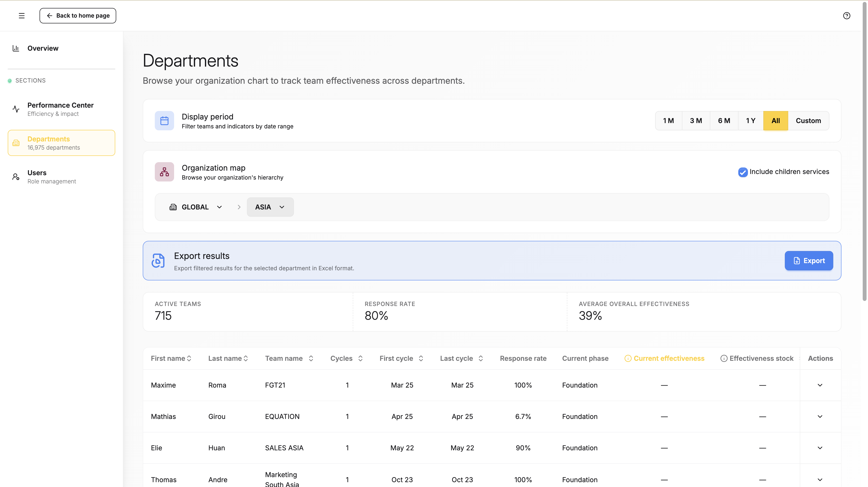The width and height of the screenshot is (868, 487).
Task: Click the 6.7% response rate value
Action: point(523,417)
